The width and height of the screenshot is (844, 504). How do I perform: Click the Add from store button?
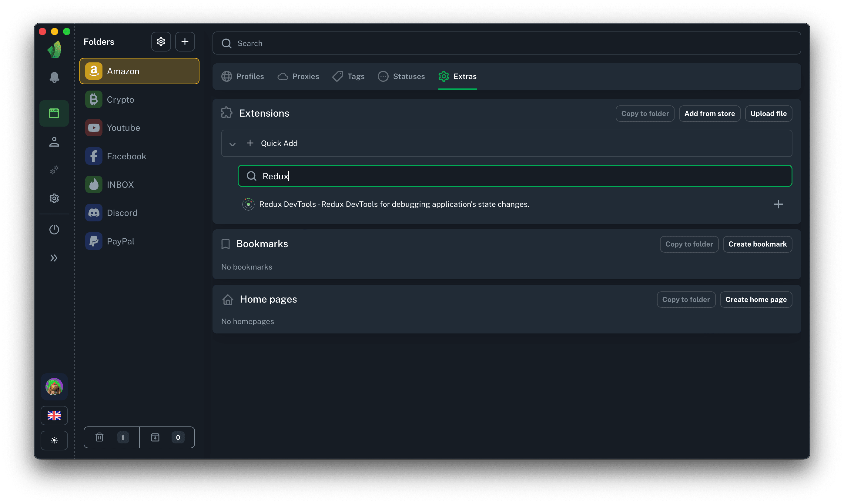pos(709,114)
